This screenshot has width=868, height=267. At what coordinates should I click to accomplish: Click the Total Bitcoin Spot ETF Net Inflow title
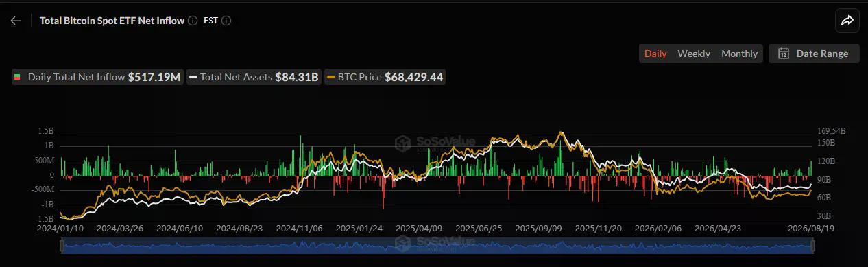click(x=112, y=21)
